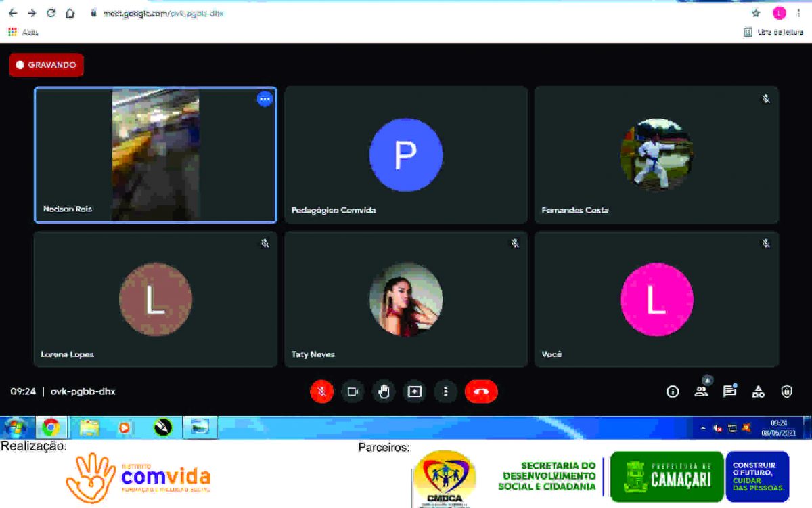Open Lista de leitura in bookmarks bar
Screen dimensions: 812x508
773,32
